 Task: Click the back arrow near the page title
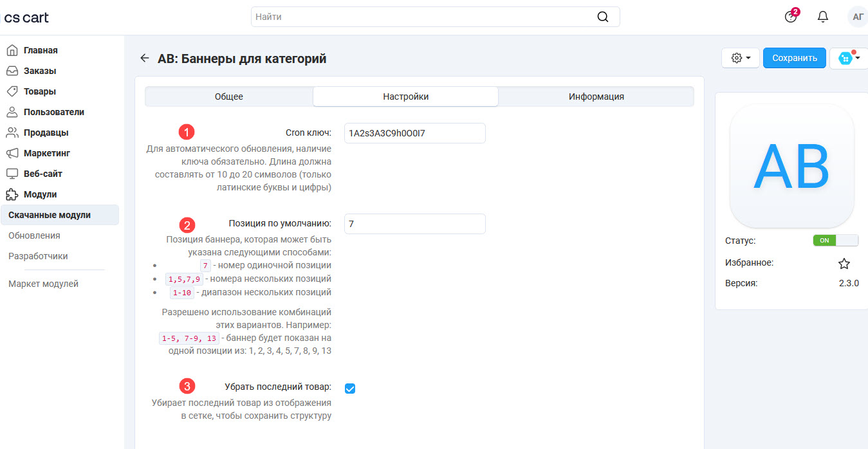click(x=144, y=57)
